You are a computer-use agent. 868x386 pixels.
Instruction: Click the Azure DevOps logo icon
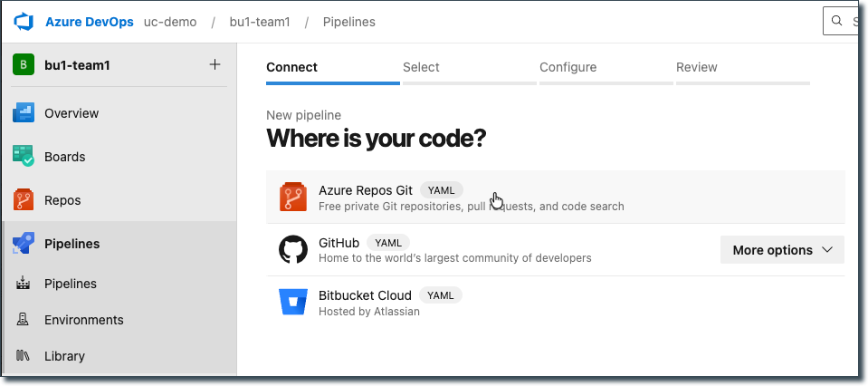[23, 22]
